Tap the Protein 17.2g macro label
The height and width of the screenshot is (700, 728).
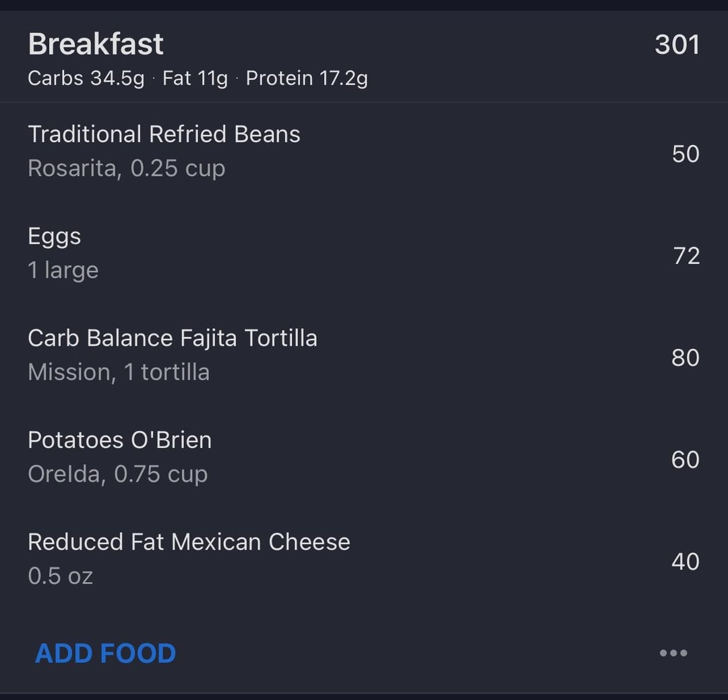[307, 78]
